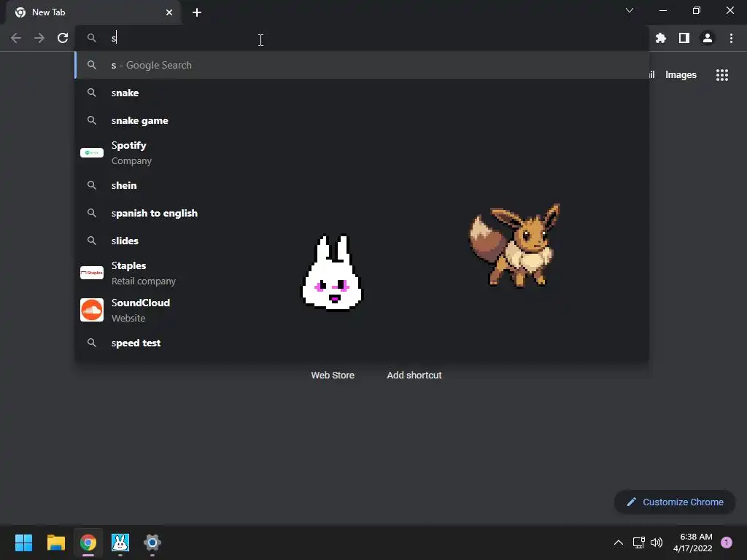Viewport: 747px width, 560px height.
Task: Open Customize Chrome button
Action: [x=675, y=502]
